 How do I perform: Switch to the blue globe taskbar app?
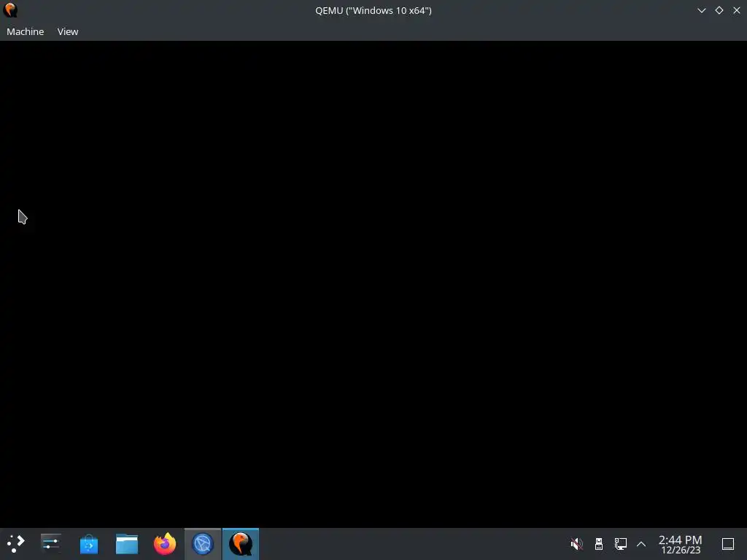tap(203, 543)
